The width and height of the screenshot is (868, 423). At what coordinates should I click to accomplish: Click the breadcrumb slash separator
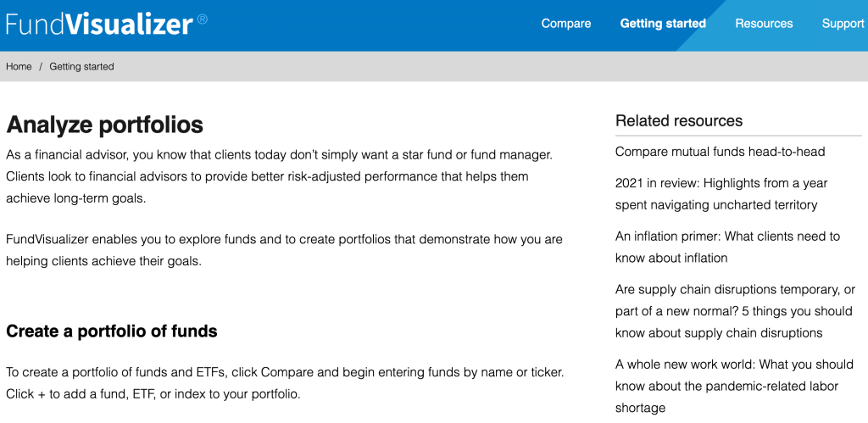(x=41, y=66)
